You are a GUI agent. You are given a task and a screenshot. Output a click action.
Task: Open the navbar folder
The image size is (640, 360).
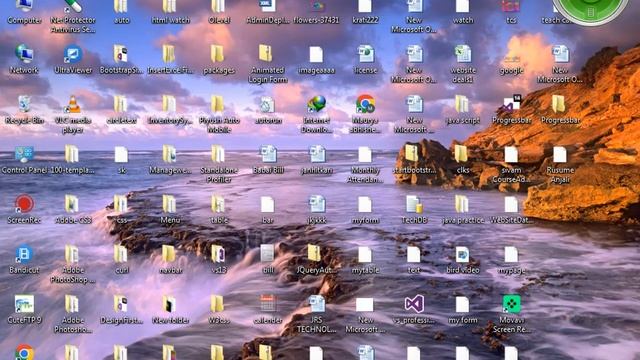169,254
